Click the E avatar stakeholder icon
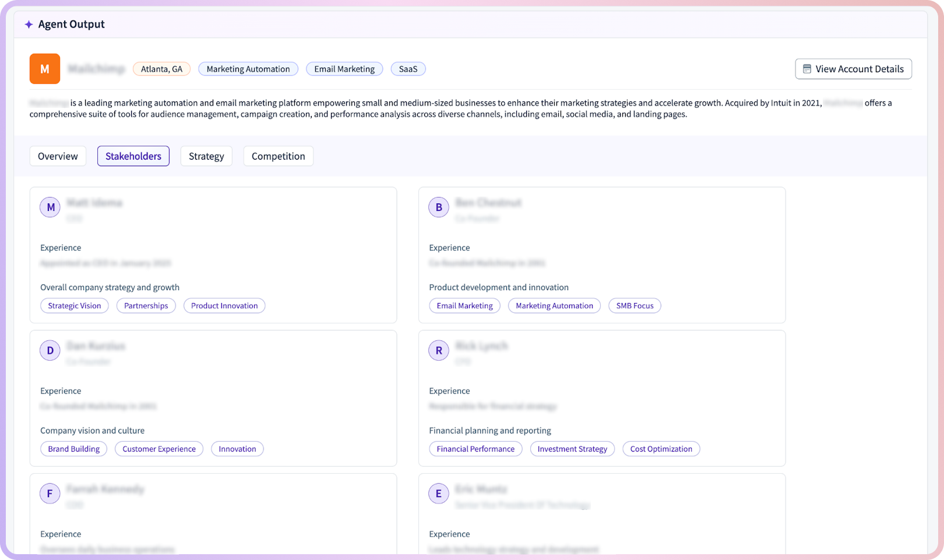 pyautogui.click(x=439, y=494)
